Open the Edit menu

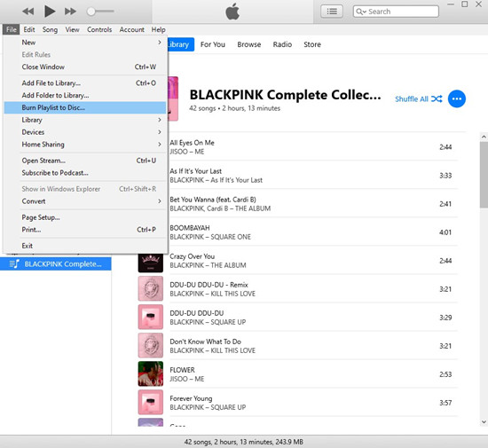coord(29,29)
